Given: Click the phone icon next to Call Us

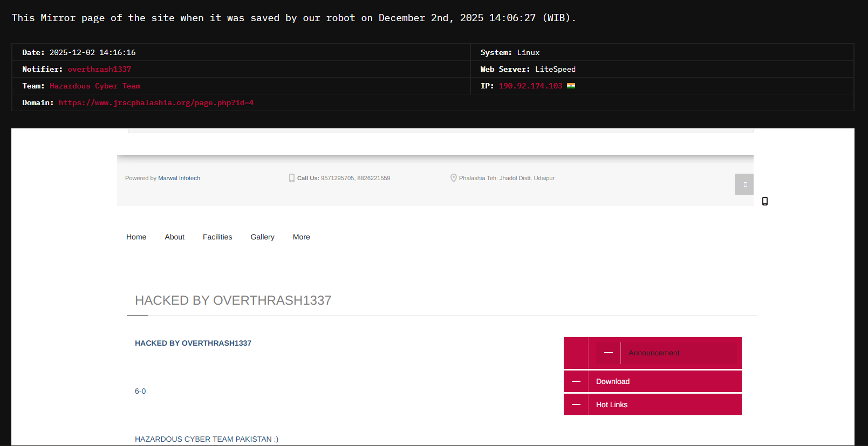Looking at the screenshot, I should (291, 178).
